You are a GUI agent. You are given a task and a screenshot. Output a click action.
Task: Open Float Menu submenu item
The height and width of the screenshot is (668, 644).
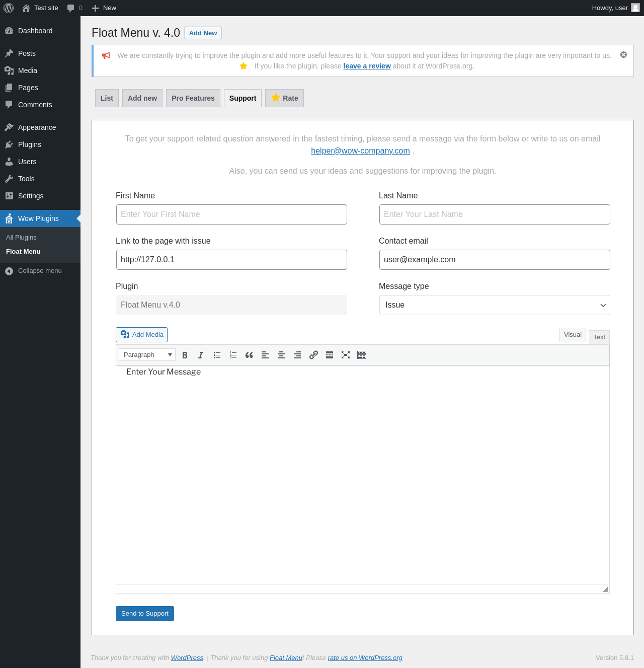click(23, 252)
